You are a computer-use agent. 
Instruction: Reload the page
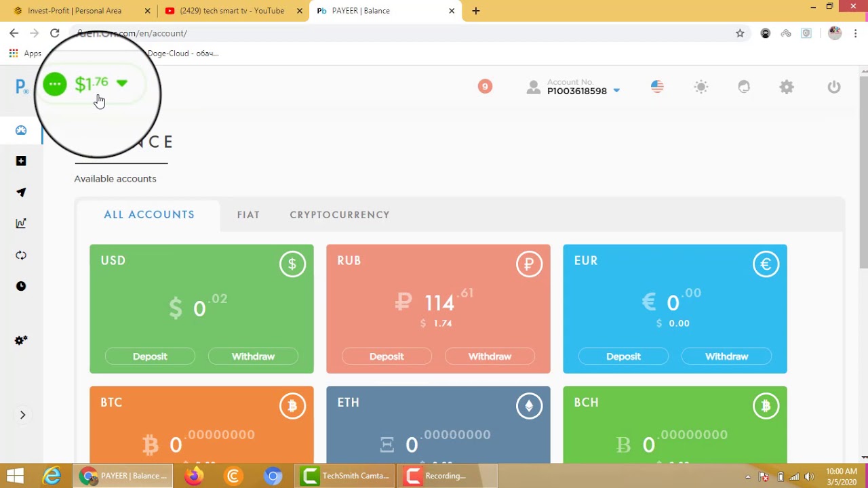pos(55,33)
